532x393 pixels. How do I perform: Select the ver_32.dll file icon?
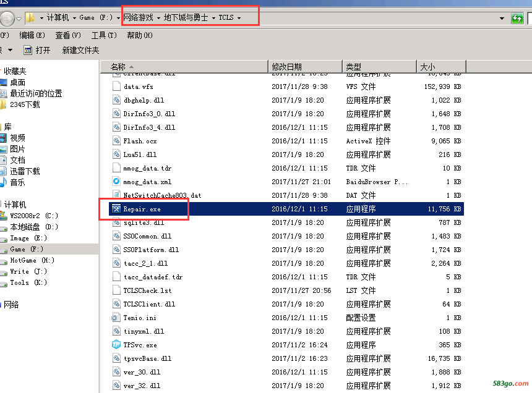116,385
